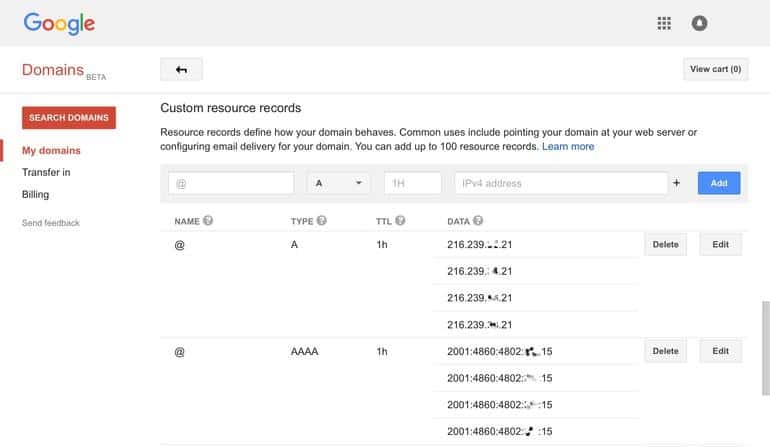
Task: Click the plus icon next to IPv4 address
Action: (x=676, y=183)
